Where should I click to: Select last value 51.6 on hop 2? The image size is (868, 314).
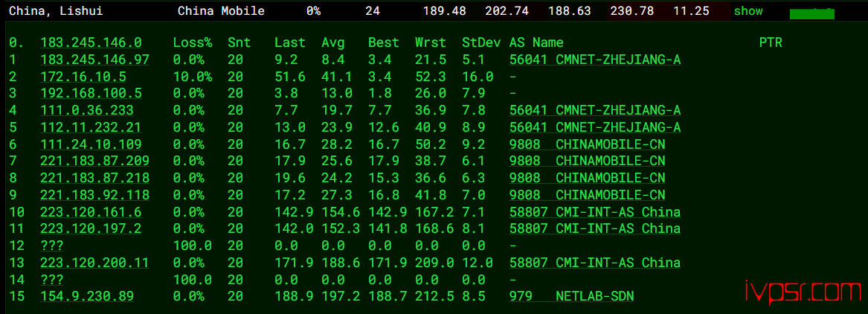click(x=290, y=77)
